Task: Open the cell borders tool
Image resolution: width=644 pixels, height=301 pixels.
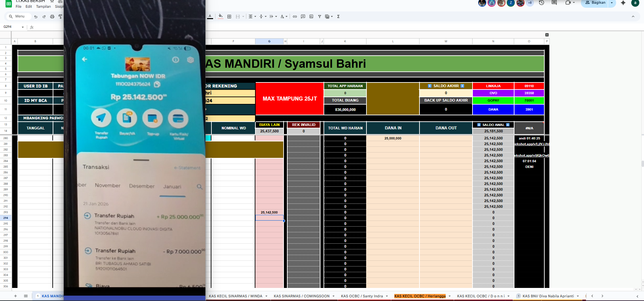Action: (x=229, y=16)
